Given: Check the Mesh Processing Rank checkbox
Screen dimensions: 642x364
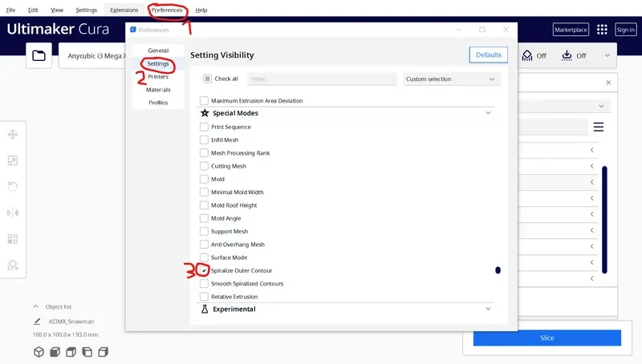Looking at the screenshot, I should [204, 153].
